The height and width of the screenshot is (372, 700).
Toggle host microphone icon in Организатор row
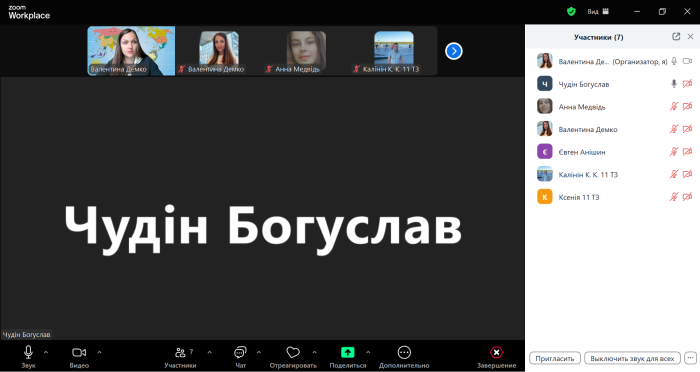674,61
